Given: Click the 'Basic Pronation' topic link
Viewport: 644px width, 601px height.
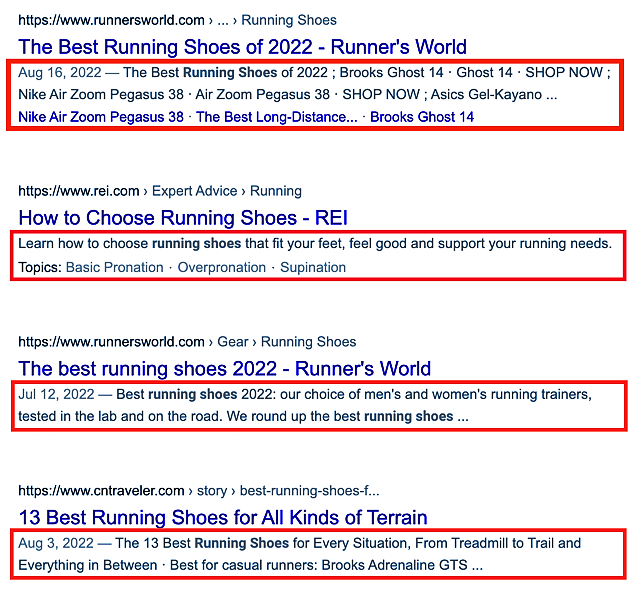Looking at the screenshot, I should (115, 267).
